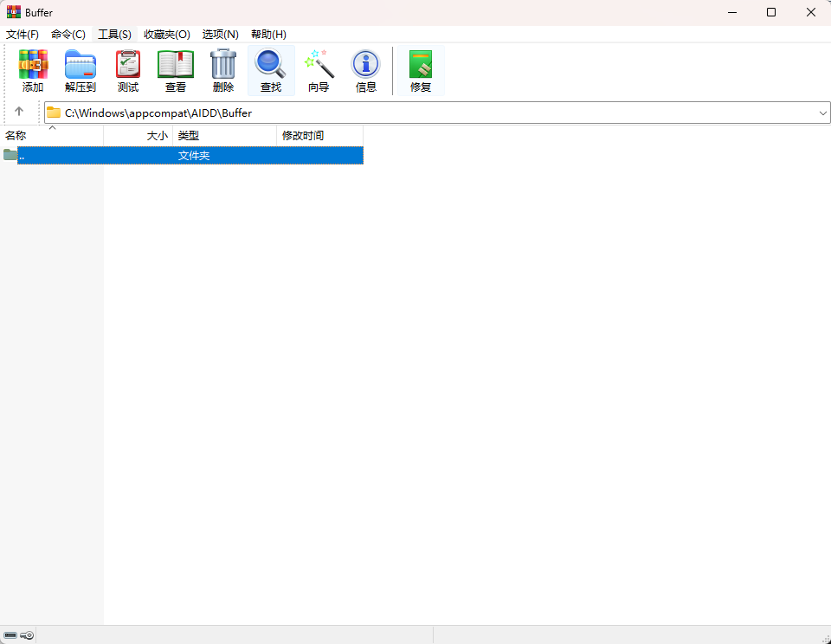Close the Buffer window
The width and height of the screenshot is (831, 644).
pyautogui.click(x=811, y=12)
